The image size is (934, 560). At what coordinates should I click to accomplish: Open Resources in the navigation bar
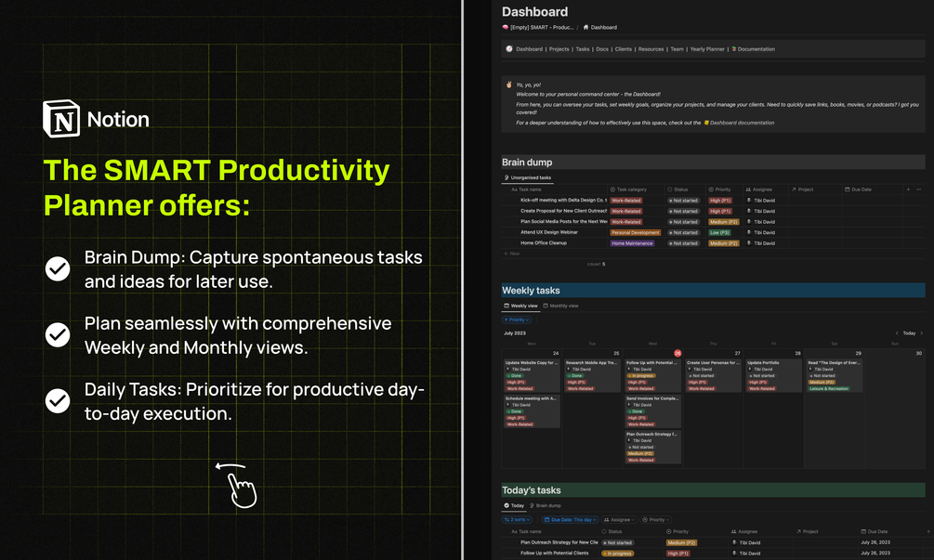pos(651,49)
